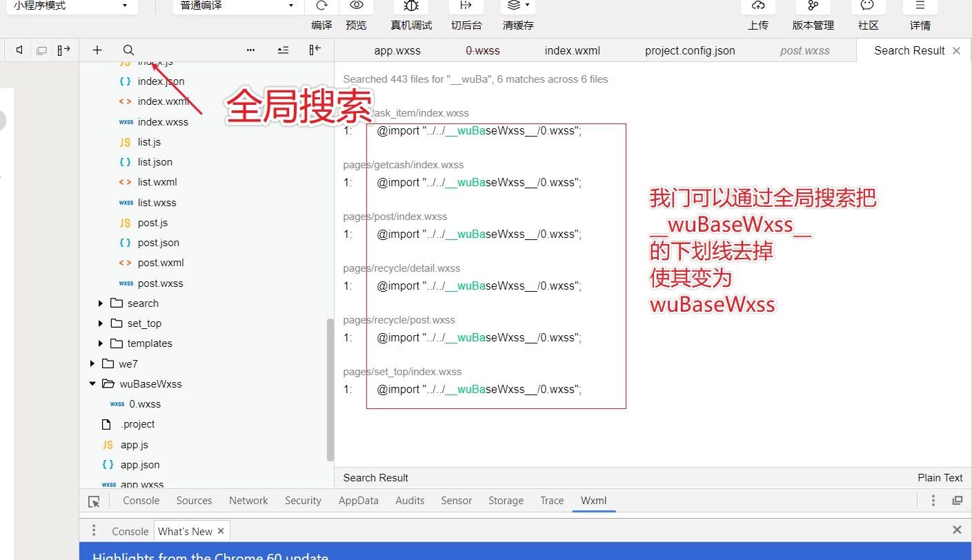Collapse the wuBaseWxss folder
The image size is (972, 560).
pyautogui.click(x=92, y=384)
